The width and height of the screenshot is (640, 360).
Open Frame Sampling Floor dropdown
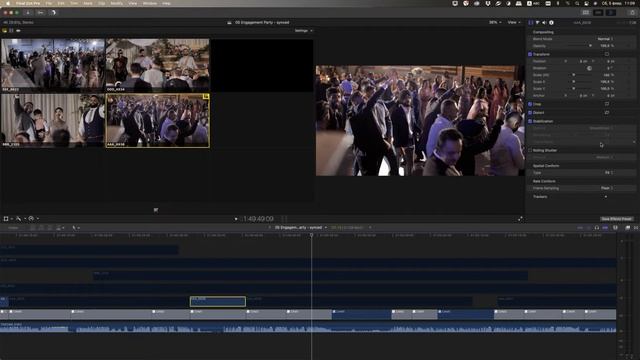607,188
